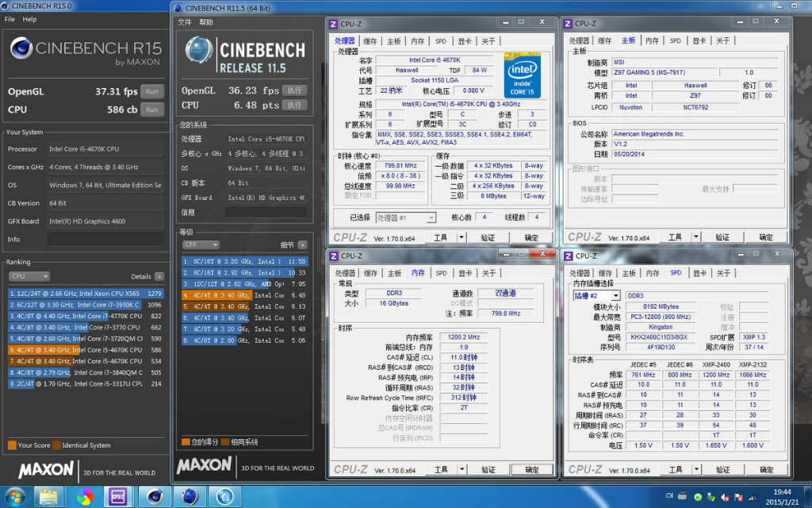The image size is (812, 508).
Task: Select R15 ranking row Xeon CPU X565 1279
Action: click(x=86, y=294)
